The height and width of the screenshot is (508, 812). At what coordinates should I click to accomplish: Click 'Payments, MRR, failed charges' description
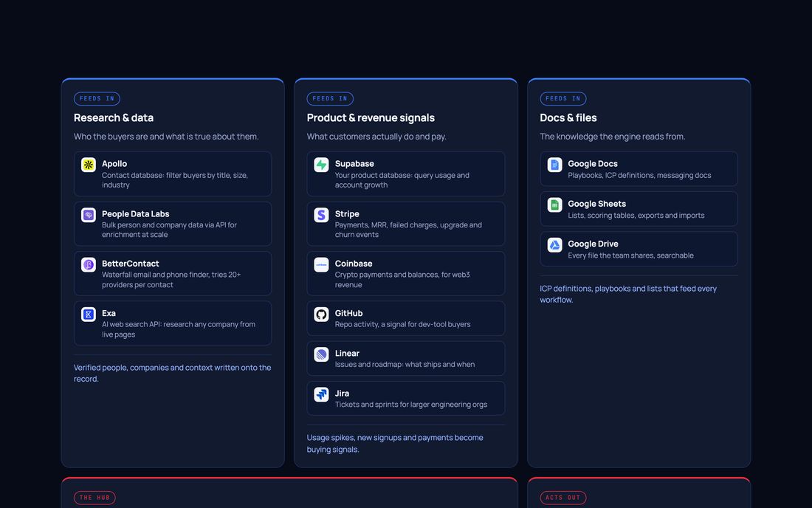pos(409,230)
